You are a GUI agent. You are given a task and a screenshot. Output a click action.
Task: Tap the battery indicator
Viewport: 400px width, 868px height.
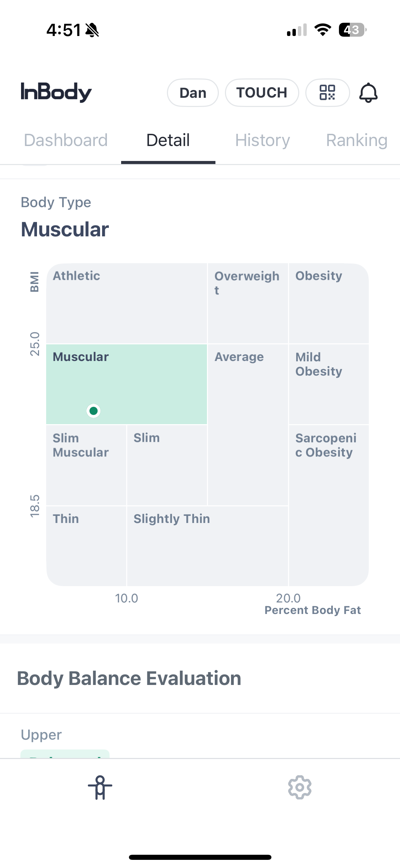click(x=353, y=30)
